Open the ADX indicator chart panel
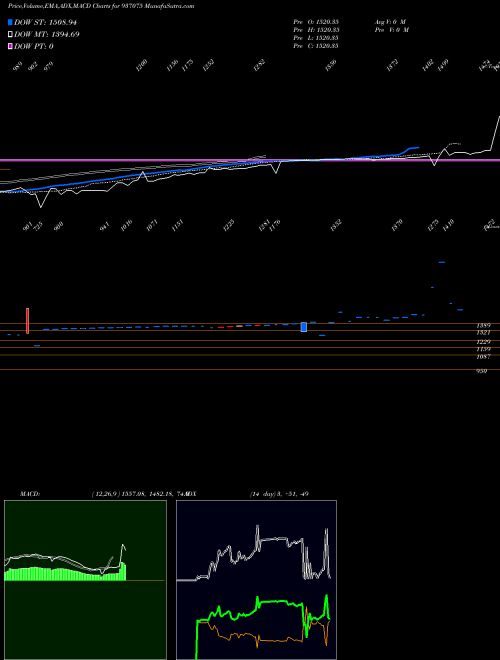The height and width of the screenshot is (660, 500). (256, 580)
